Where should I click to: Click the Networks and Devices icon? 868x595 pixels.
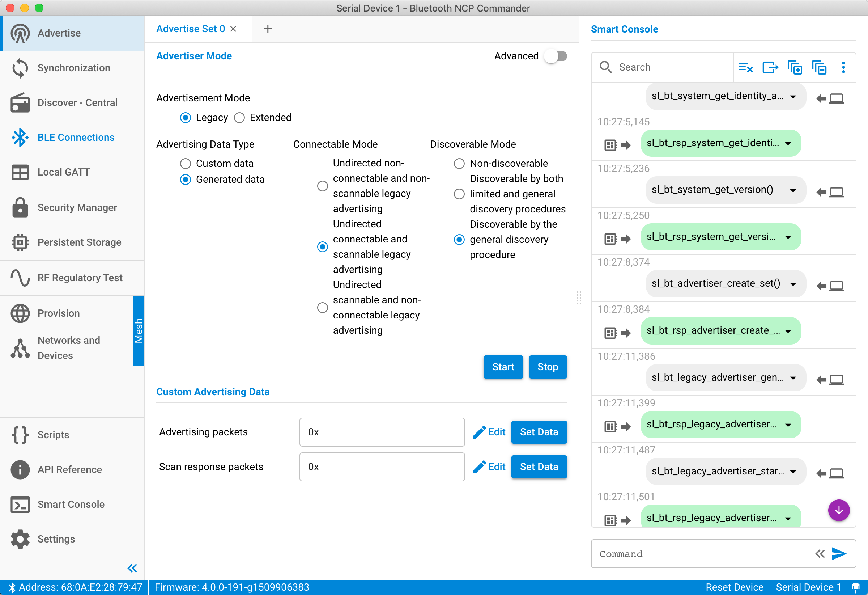pos(20,348)
